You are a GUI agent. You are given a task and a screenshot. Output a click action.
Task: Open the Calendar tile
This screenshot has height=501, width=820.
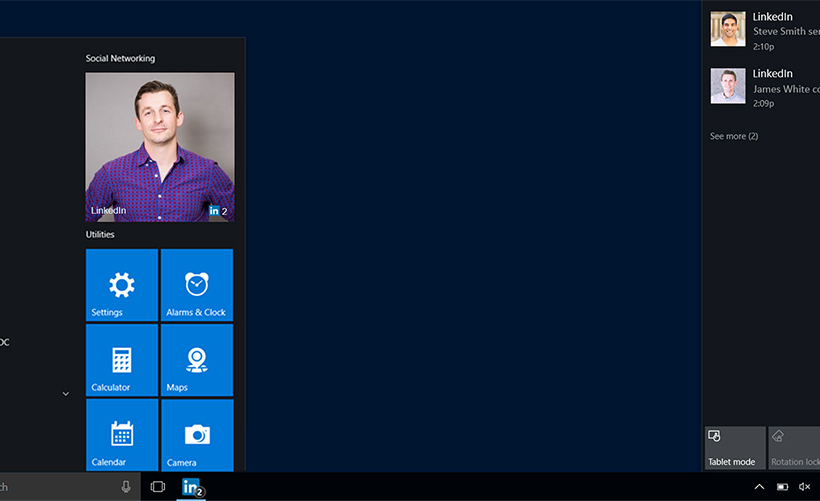(x=122, y=435)
